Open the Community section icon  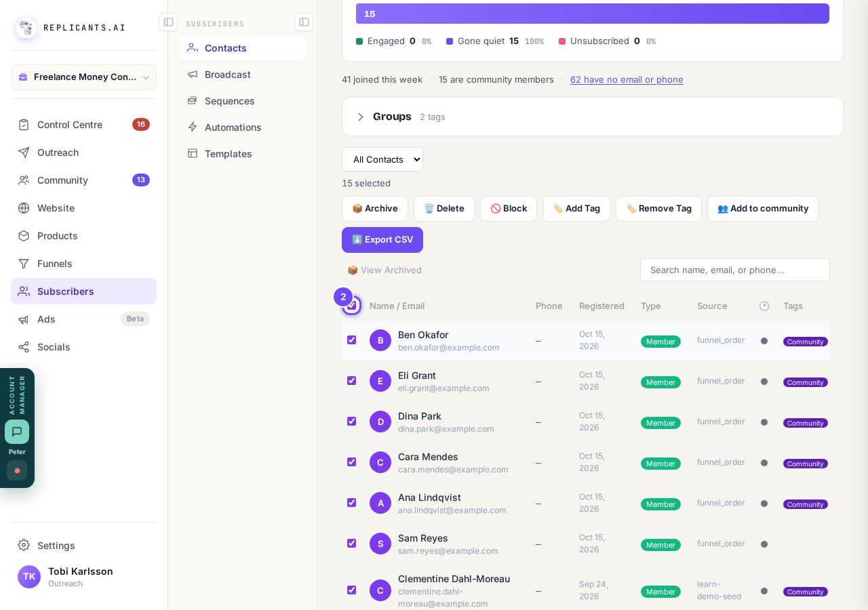click(x=24, y=180)
